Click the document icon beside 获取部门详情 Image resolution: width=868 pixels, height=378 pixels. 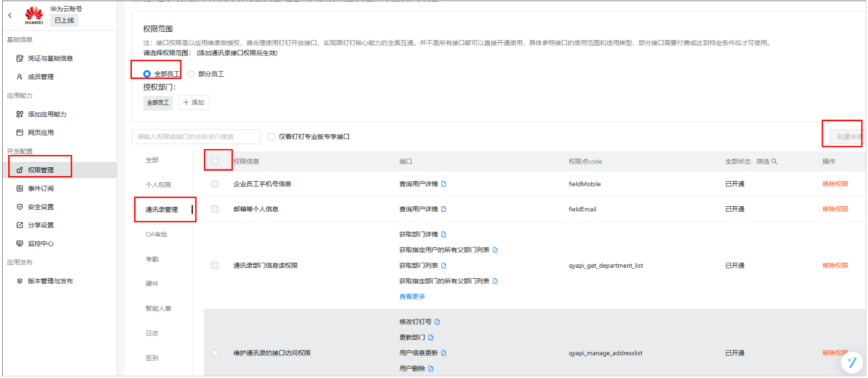point(444,234)
